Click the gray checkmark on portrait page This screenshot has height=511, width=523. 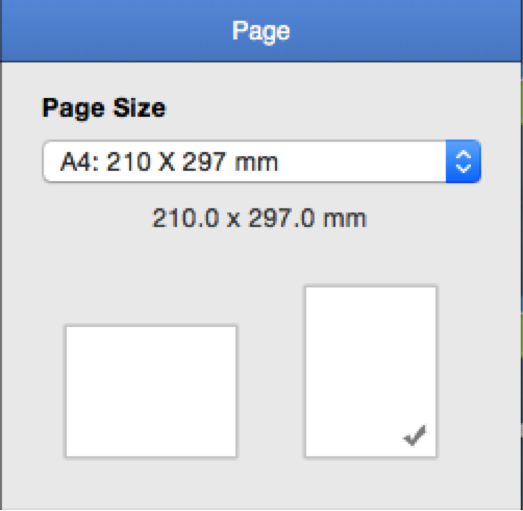pos(415,435)
